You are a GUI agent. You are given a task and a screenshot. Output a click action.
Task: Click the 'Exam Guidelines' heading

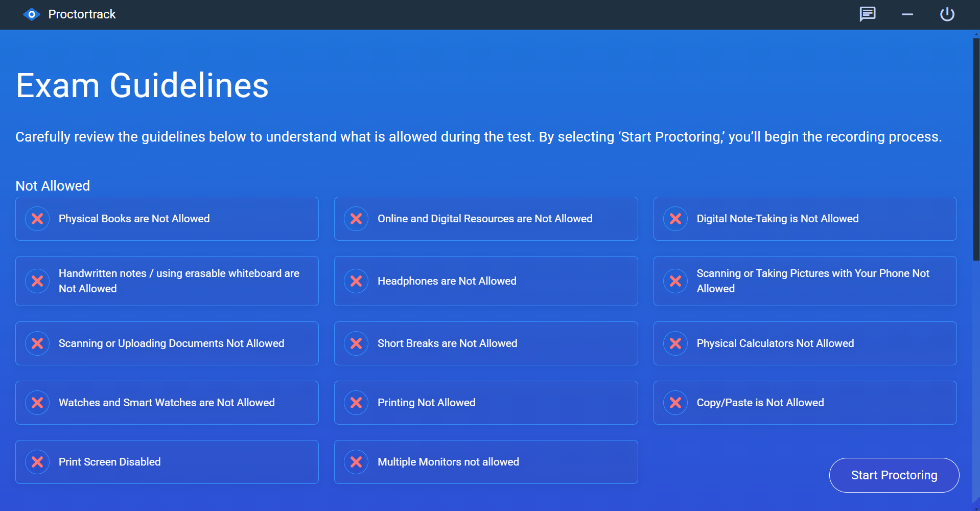point(142,85)
